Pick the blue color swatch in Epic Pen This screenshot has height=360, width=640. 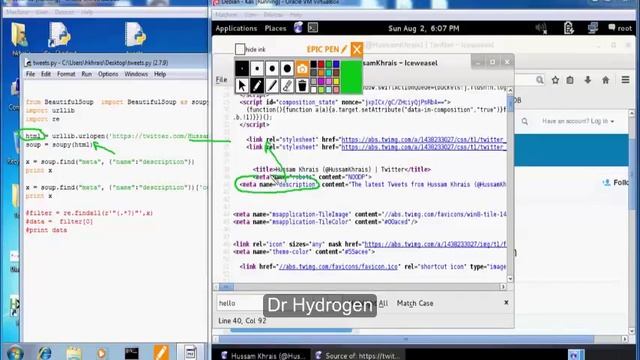click(336, 64)
